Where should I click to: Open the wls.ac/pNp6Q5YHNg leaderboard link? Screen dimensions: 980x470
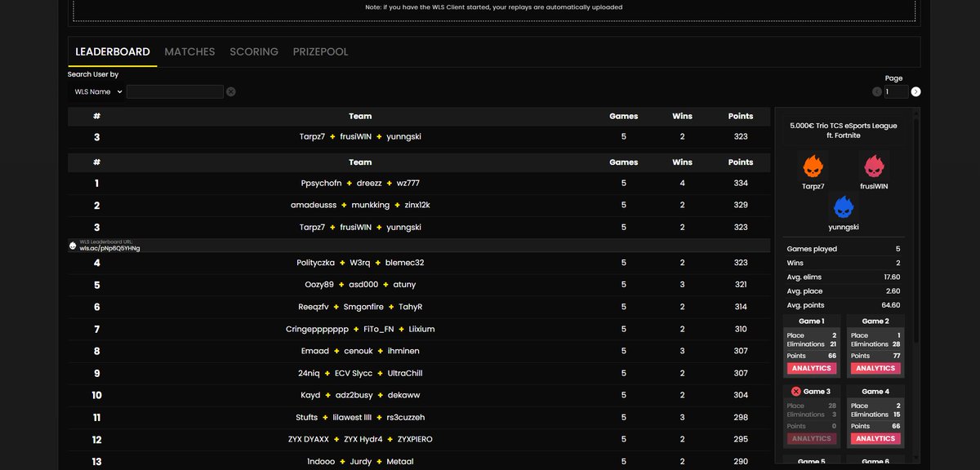[x=109, y=248]
